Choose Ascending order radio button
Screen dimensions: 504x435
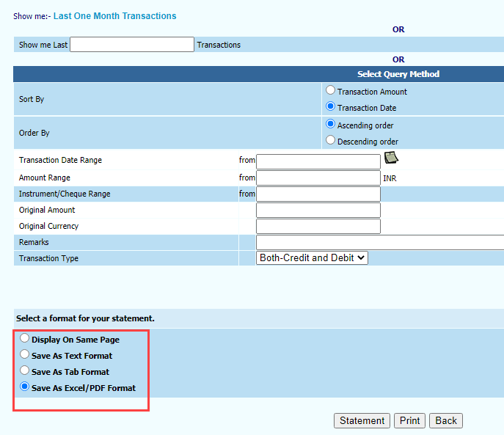(x=330, y=124)
